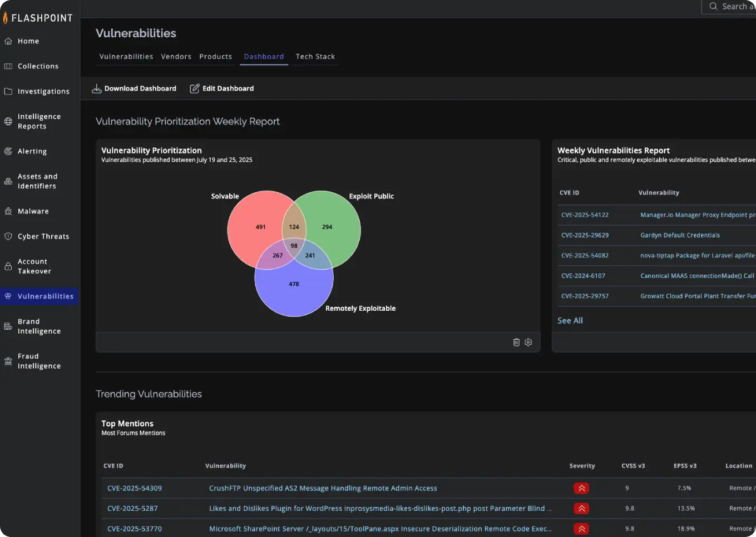Click the EPSS v3 column header
756x537 pixels.
pos(685,466)
